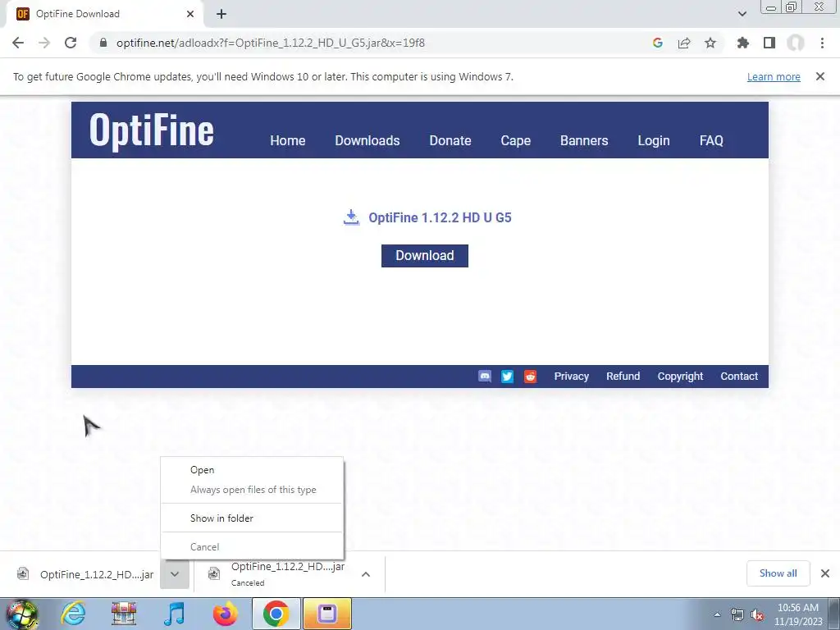Go to Home in OptiFine menu

pos(288,140)
